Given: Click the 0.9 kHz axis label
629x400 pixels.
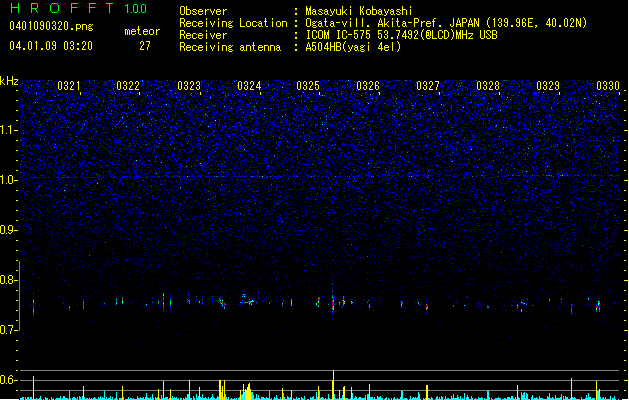Looking at the screenshot, I should click(x=8, y=230).
